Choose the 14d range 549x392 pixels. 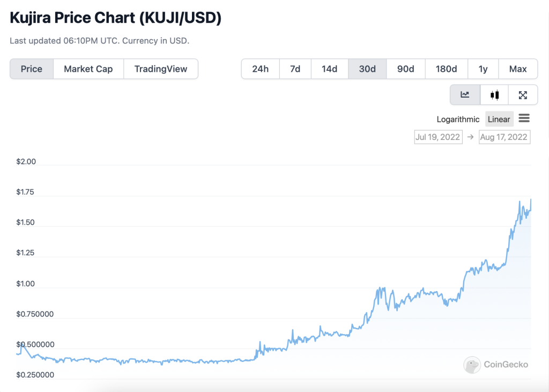pos(329,69)
